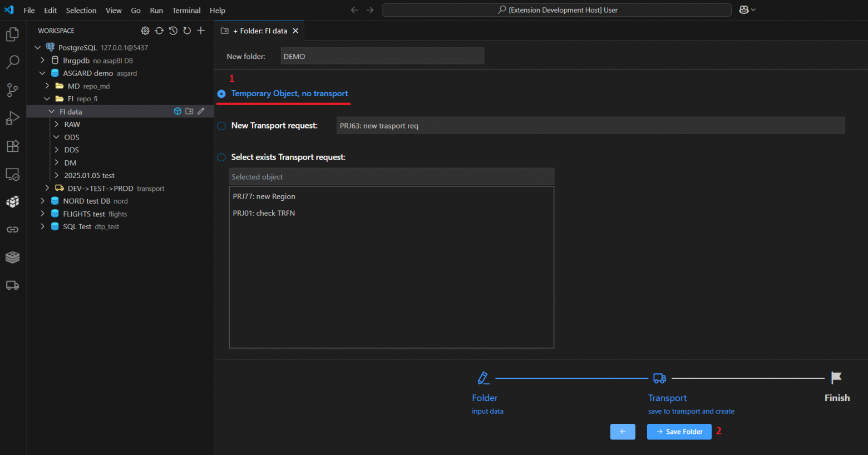This screenshot has width=868, height=455.
Task: Click the cube icon on FI data row
Action: pos(177,111)
